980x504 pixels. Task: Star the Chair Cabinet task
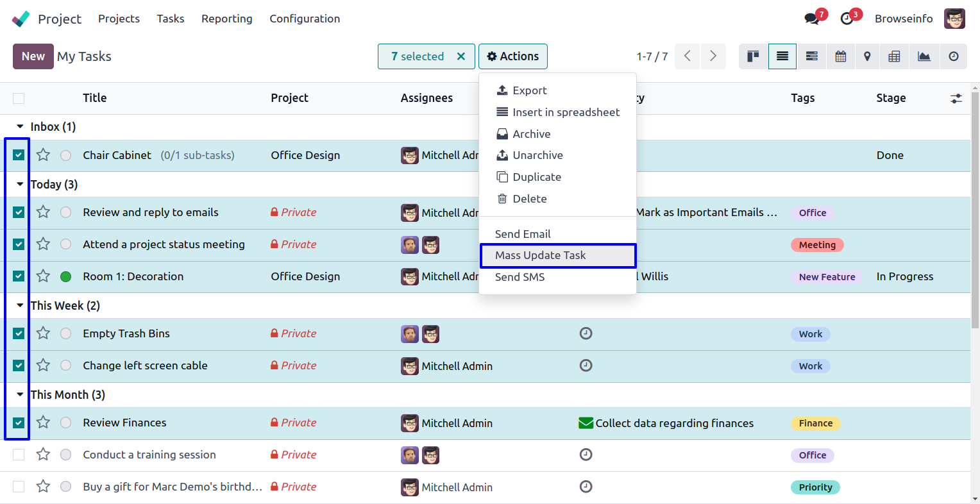tap(43, 155)
